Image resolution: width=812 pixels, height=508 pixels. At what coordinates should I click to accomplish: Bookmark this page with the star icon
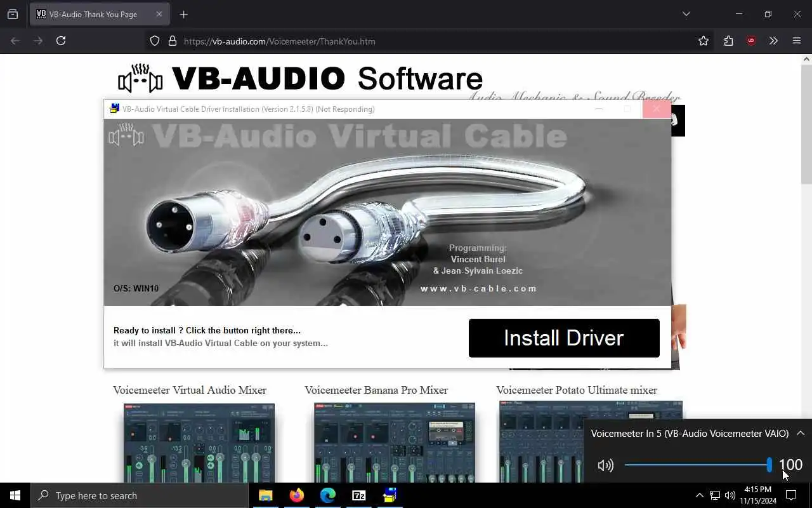704,41
